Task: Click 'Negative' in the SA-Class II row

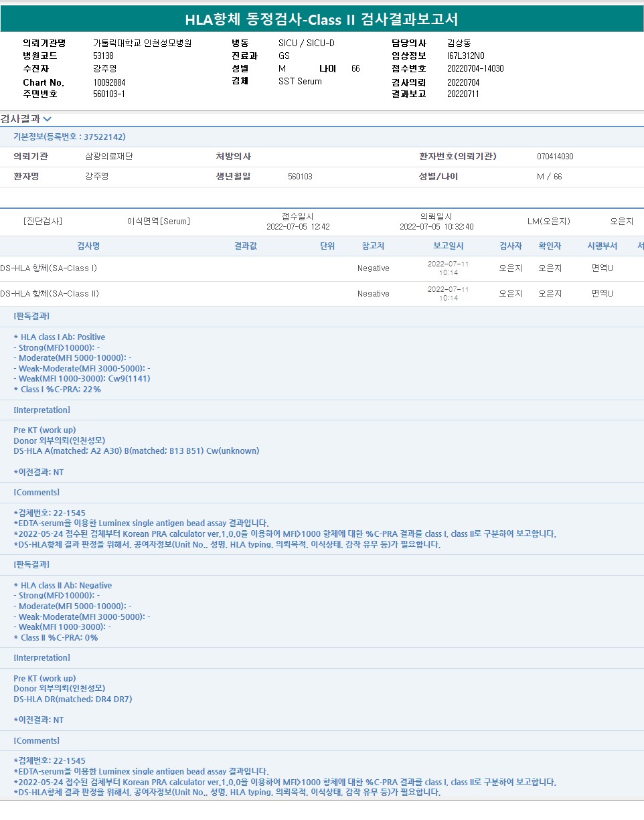Action: pos(374,294)
